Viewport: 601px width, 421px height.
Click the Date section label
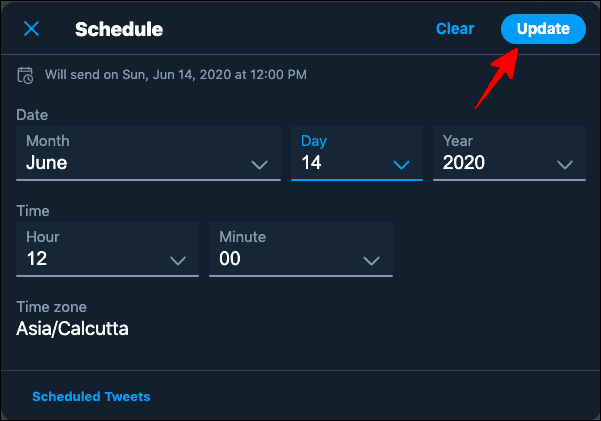point(32,115)
